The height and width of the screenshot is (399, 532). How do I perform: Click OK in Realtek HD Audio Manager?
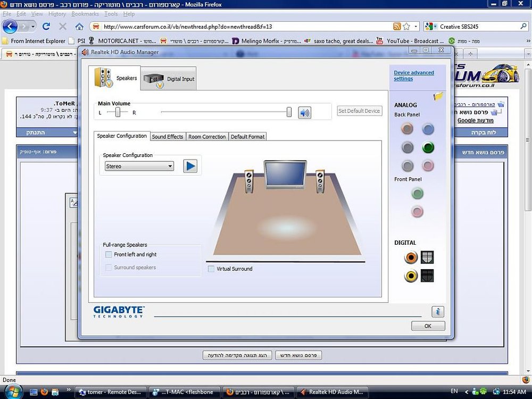(428, 326)
